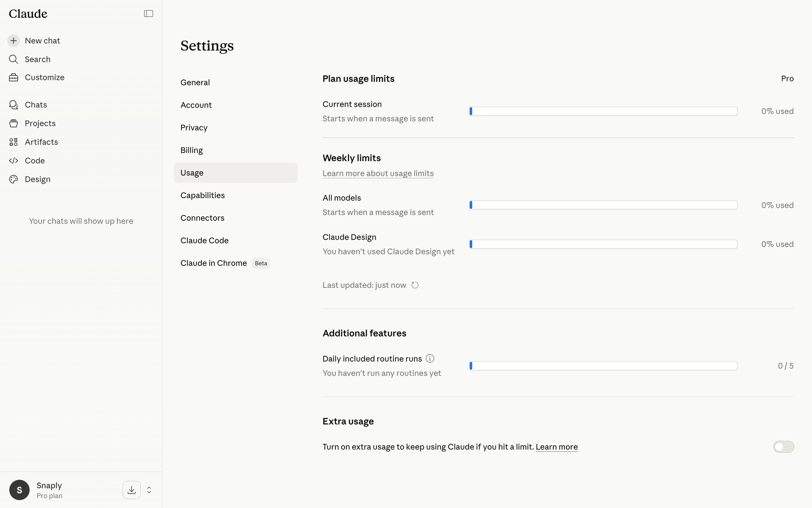Click the Beta badge
This screenshot has height=508, width=812.
click(x=261, y=263)
